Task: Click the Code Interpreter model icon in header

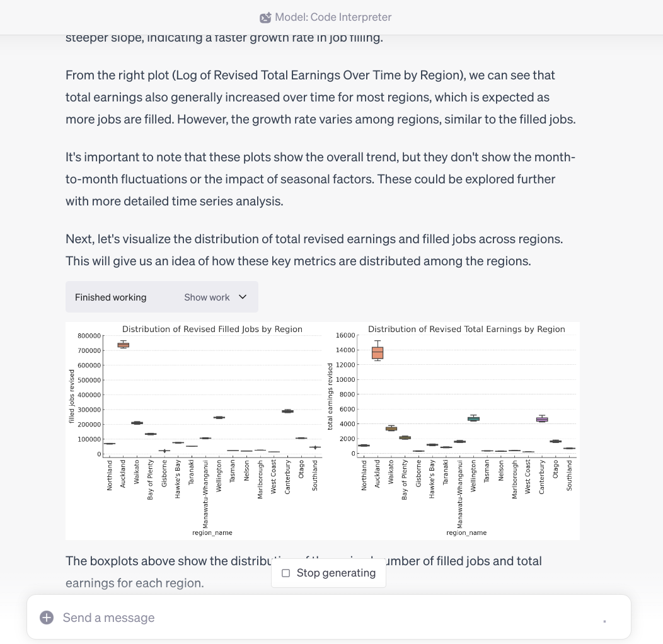Action: [x=265, y=18]
